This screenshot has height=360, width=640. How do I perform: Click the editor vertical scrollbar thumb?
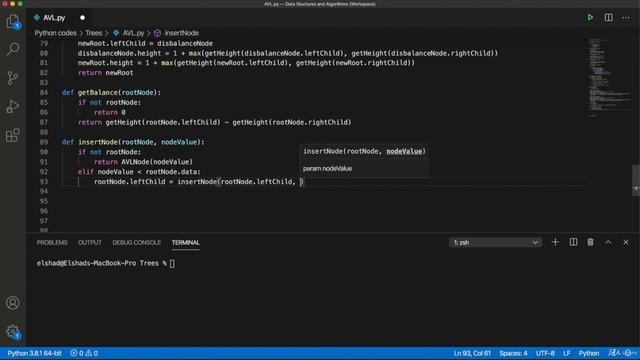click(x=636, y=180)
